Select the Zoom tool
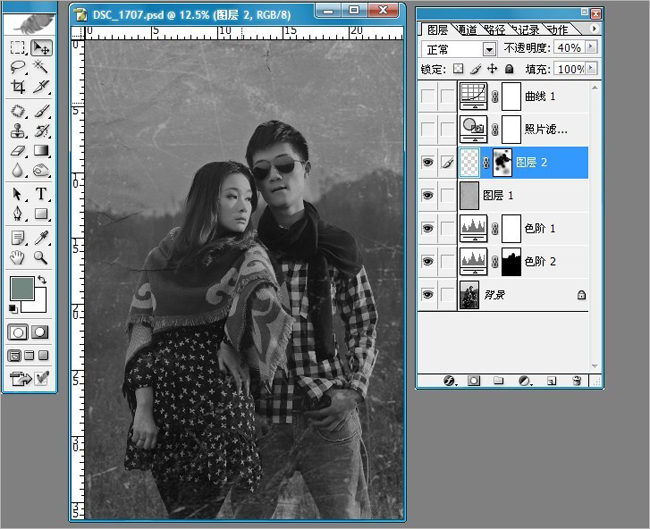This screenshot has height=529, width=650. tap(41, 257)
